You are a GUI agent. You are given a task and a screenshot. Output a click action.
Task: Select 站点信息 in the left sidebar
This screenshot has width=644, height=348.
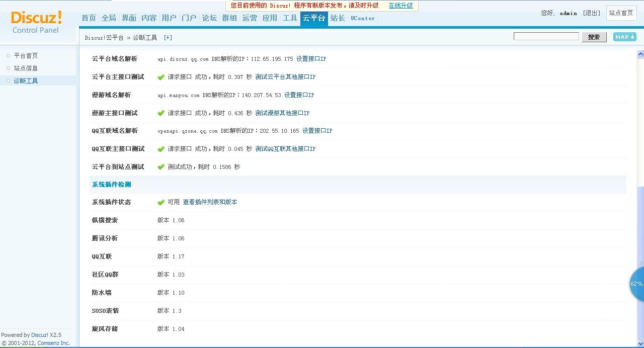point(26,68)
